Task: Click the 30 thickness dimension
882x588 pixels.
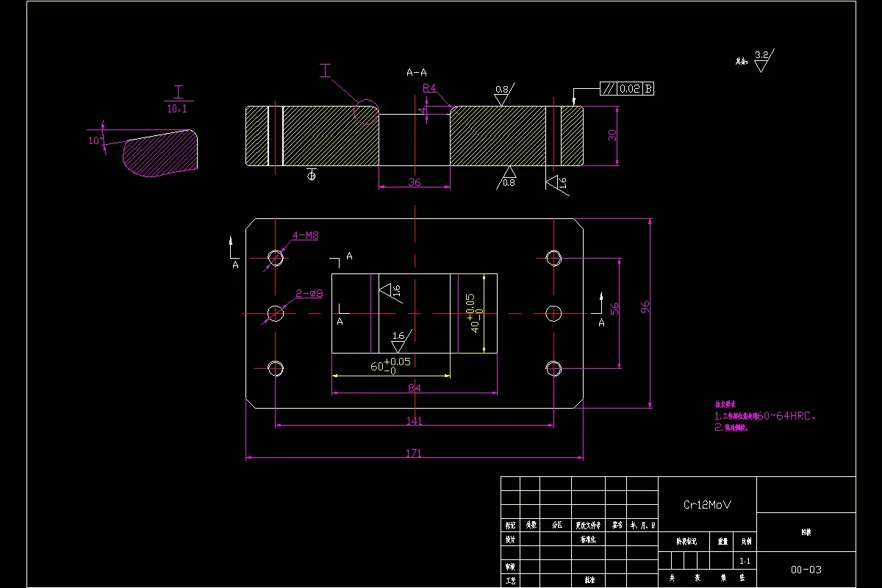Action: pyautogui.click(x=612, y=135)
